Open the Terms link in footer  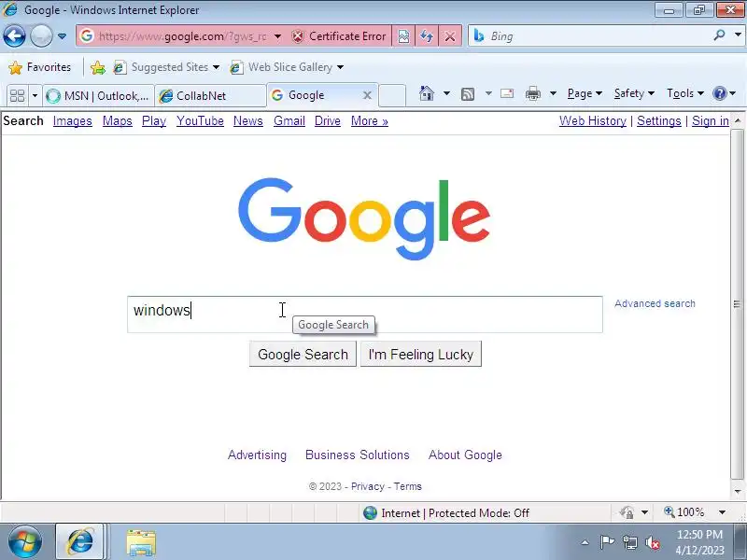(407, 486)
